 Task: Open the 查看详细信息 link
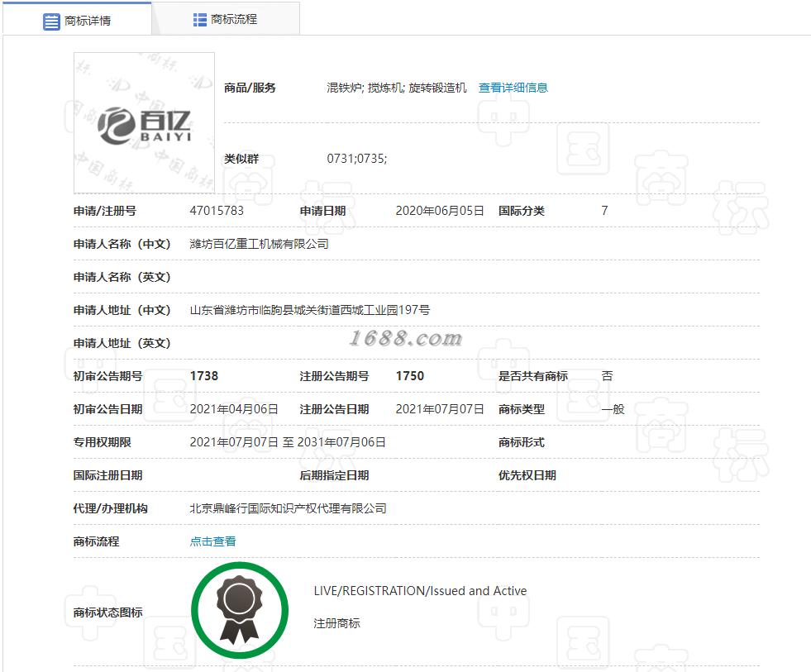[x=513, y=88]
